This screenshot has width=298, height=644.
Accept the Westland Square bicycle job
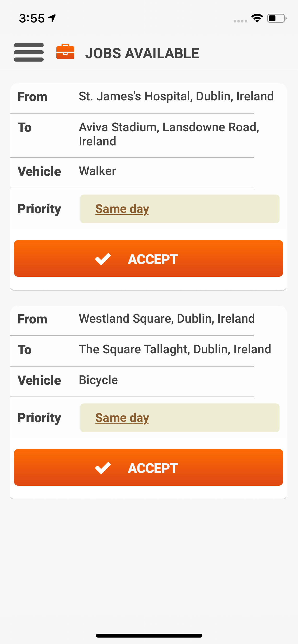pos(149,467)
